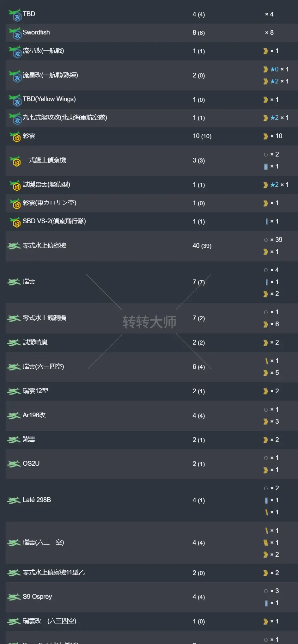The width and height of the screenshot is (298, 644).
Task: Open the 零式水上偵察機 equipment name
Action: (x=44, y=246)
